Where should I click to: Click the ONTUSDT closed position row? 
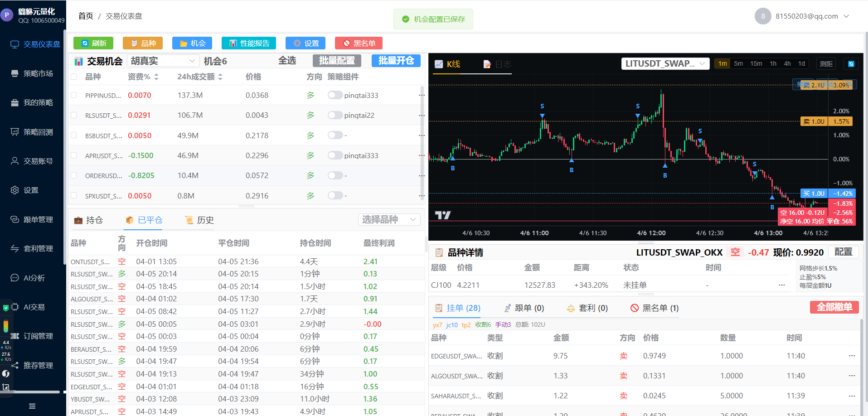tap(246, 261)
